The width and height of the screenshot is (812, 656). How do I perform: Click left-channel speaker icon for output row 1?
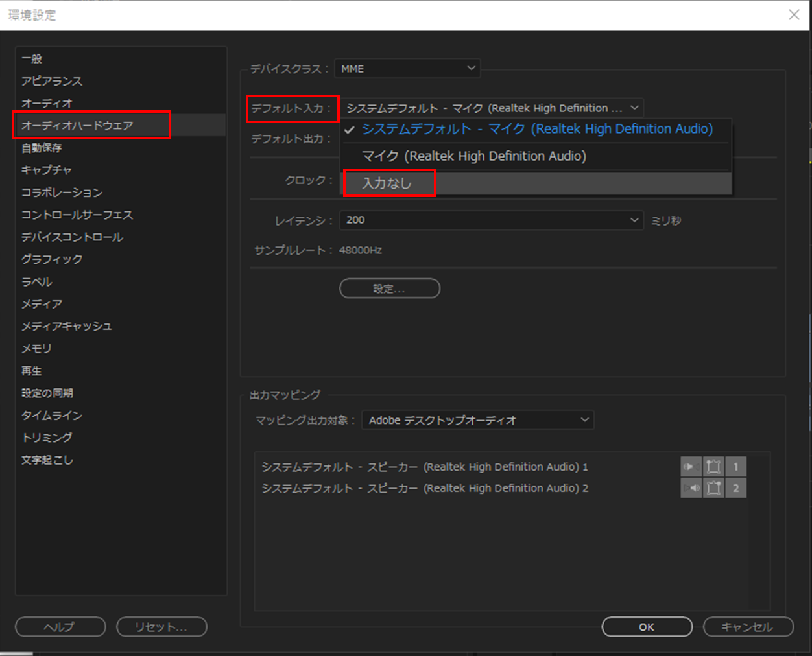pos(691,466)
